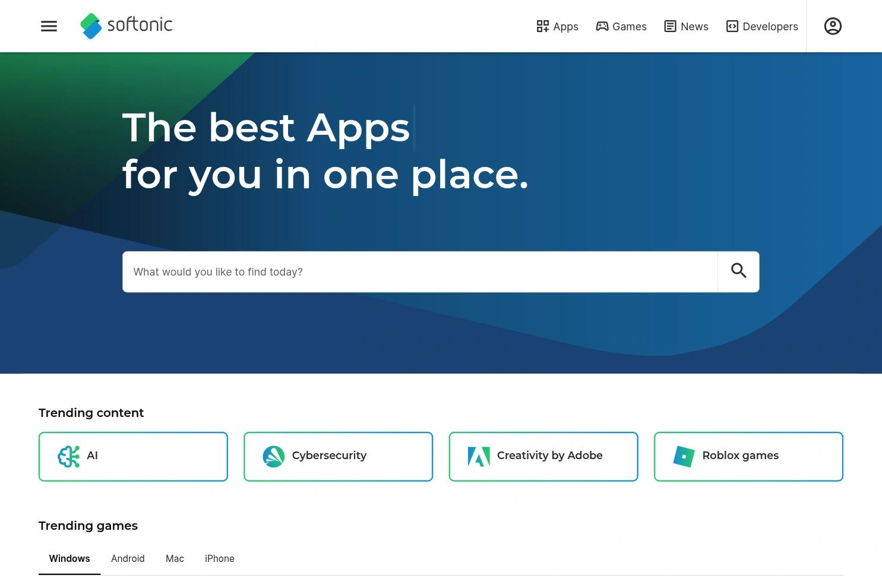The image size is (882, 588).
Task: Open the hamburger menu icon
Action: coord(49,26)
